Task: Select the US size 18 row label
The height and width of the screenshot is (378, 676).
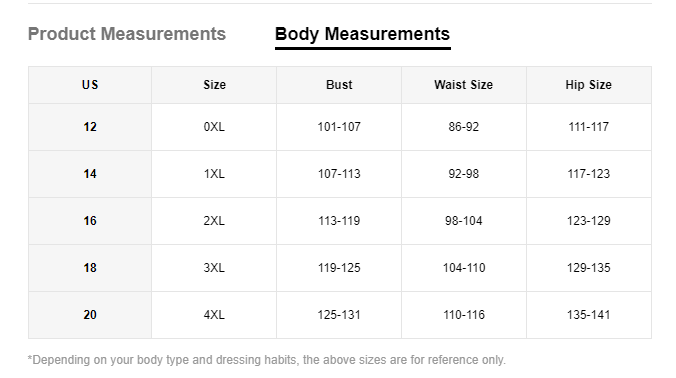Action: [90, 268]
